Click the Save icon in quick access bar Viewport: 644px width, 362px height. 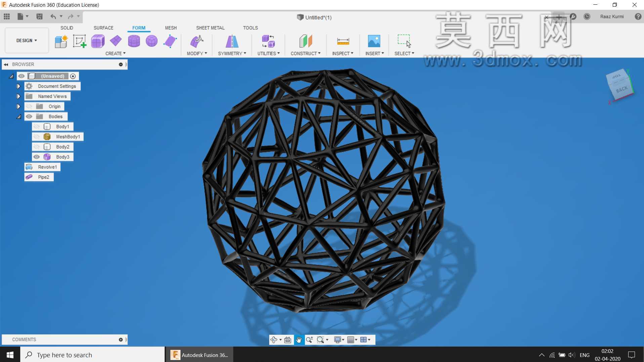39,16
